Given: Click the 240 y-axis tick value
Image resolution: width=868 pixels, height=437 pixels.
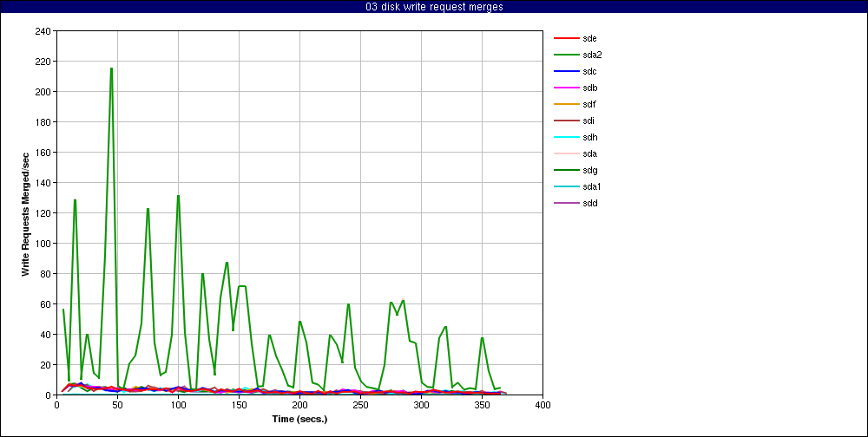Looking at the screenshot, I should coord(43,31).
